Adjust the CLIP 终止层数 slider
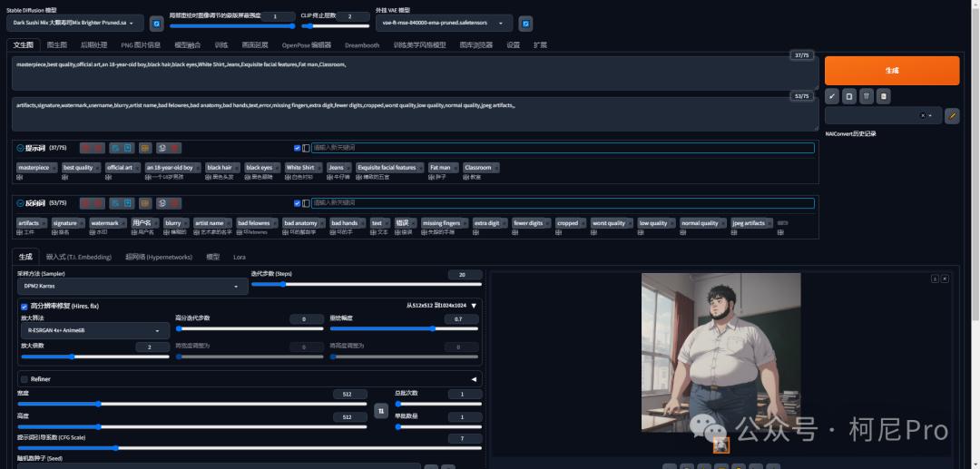Screen dimensions: 980x469 coord(336,26)
